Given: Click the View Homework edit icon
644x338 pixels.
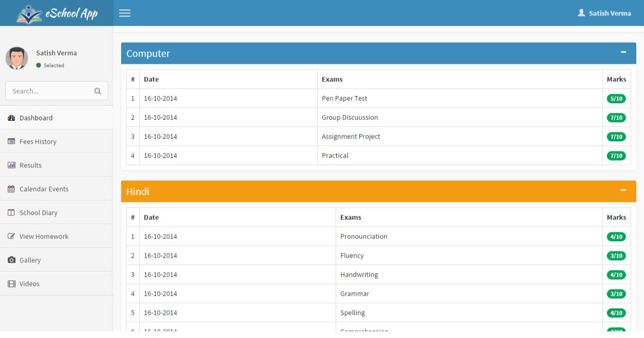Looking at the screenshot, I should point(11,236).
